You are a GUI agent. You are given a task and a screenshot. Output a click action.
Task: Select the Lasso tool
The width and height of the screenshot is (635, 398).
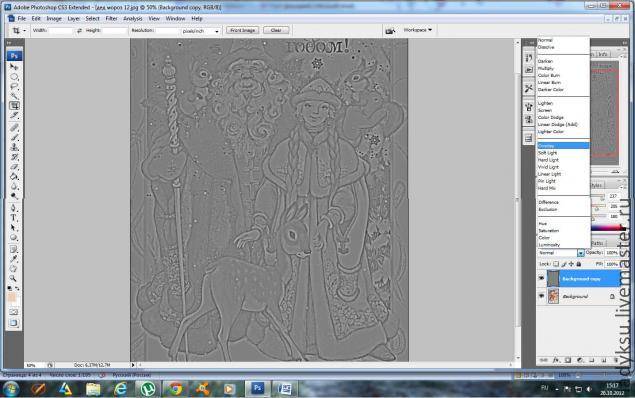[x=14, y=86]
